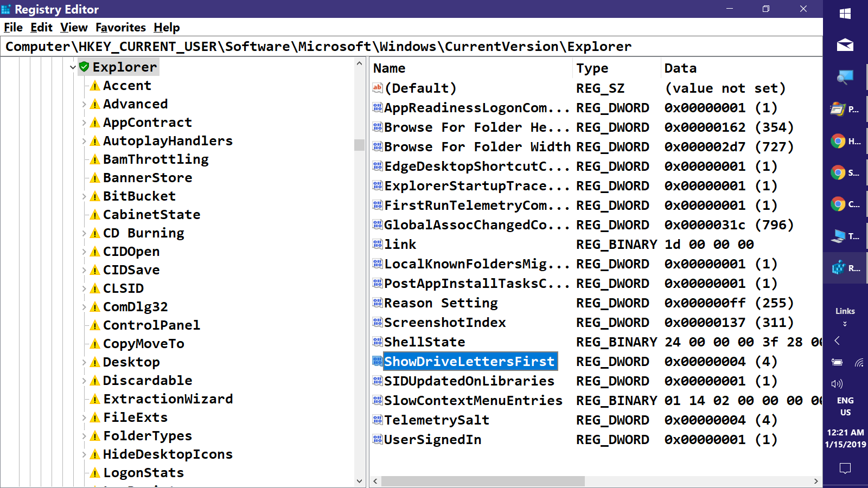Open the volume control in system tray

(x=837, y=384)
